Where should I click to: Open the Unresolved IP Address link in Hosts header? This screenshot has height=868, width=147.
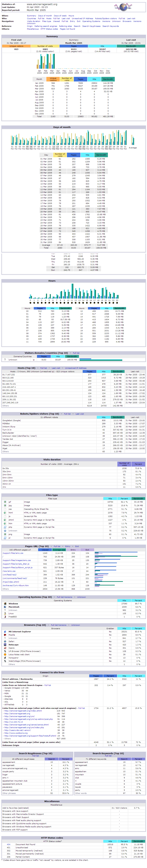tap(75, 368)
